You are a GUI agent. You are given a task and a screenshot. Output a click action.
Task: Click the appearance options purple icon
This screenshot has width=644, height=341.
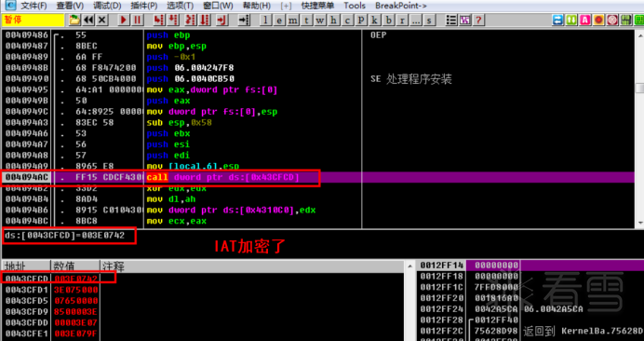pyautogui.click(x=464, y=20)
